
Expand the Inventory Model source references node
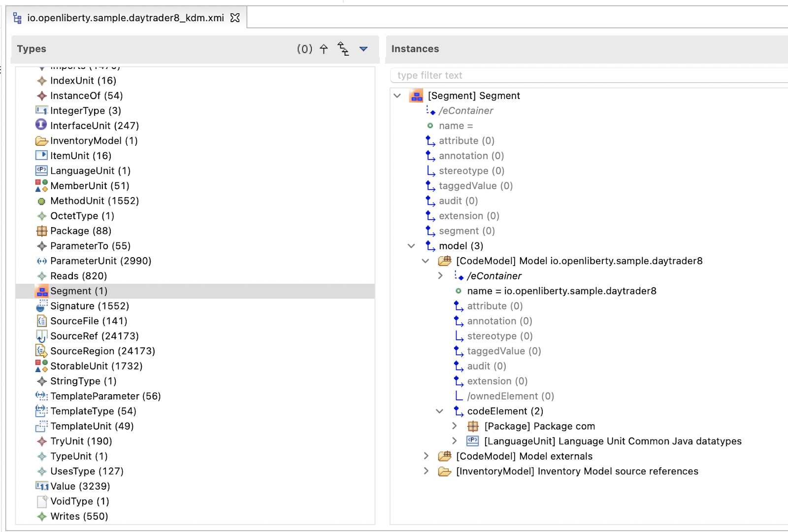point(426,471)
